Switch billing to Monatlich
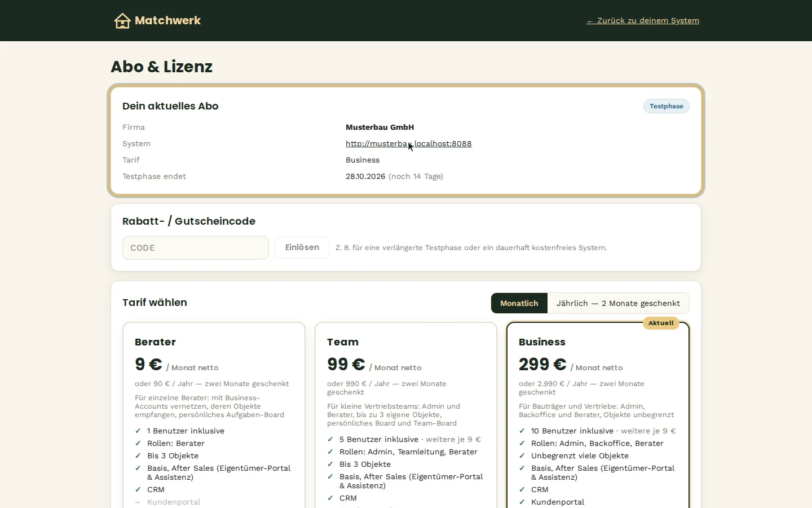 pyautogui.click(x=519, y=303)
